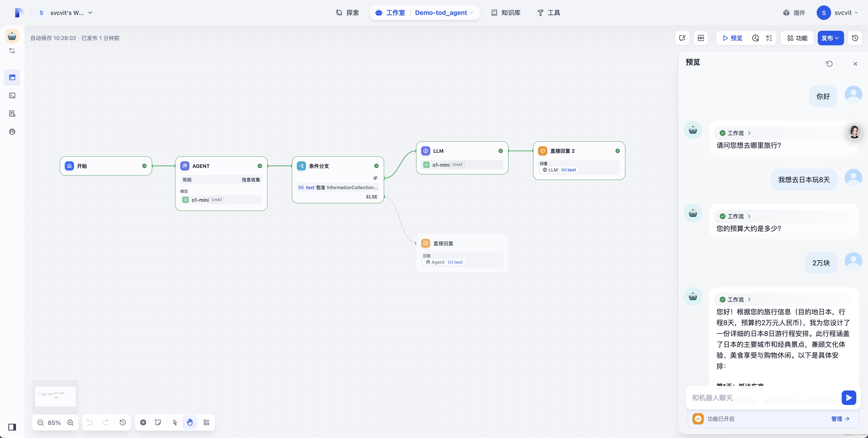
Task: Click the zoom out magnifier icon
Action: click(40, 422)
